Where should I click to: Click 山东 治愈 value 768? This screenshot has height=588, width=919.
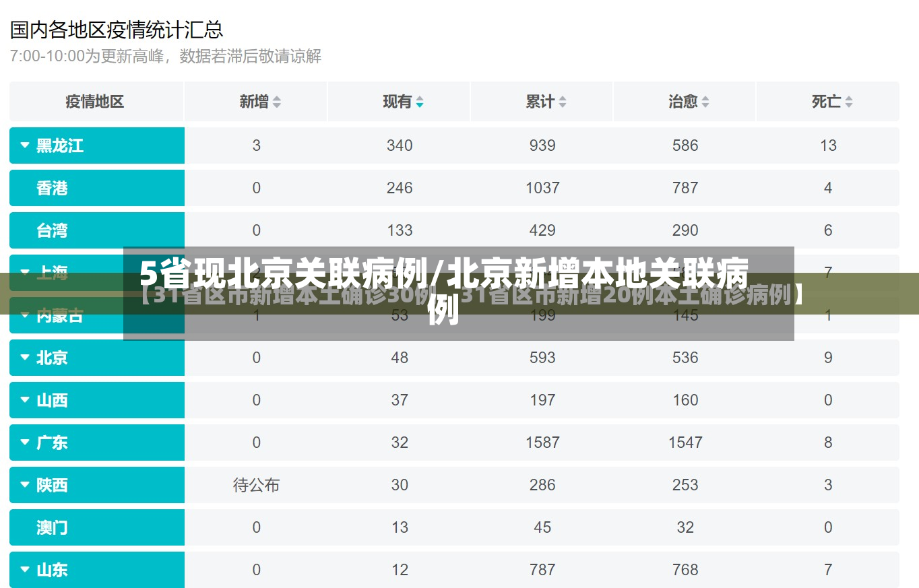tap(685, 570)
